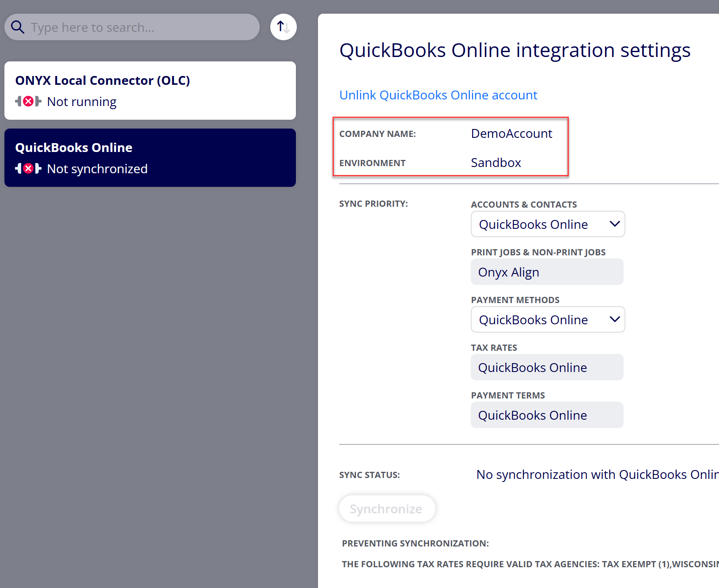Click the OLC not-running status icon

(x=28, y=102)
